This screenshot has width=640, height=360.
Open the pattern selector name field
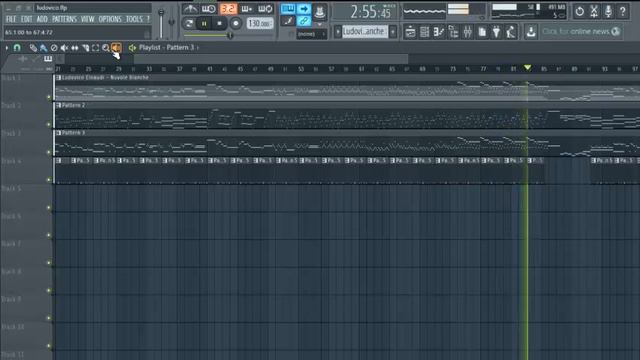coord(364,31)
